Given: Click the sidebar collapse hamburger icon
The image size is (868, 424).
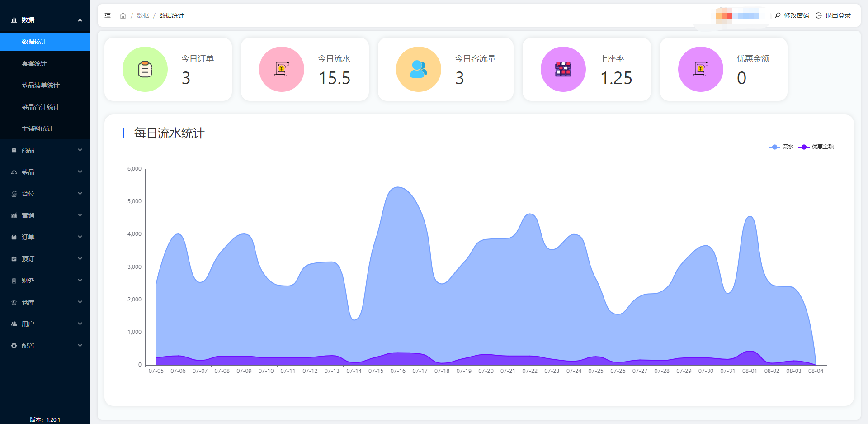Looking at the screenshot, I should point(108,15).
